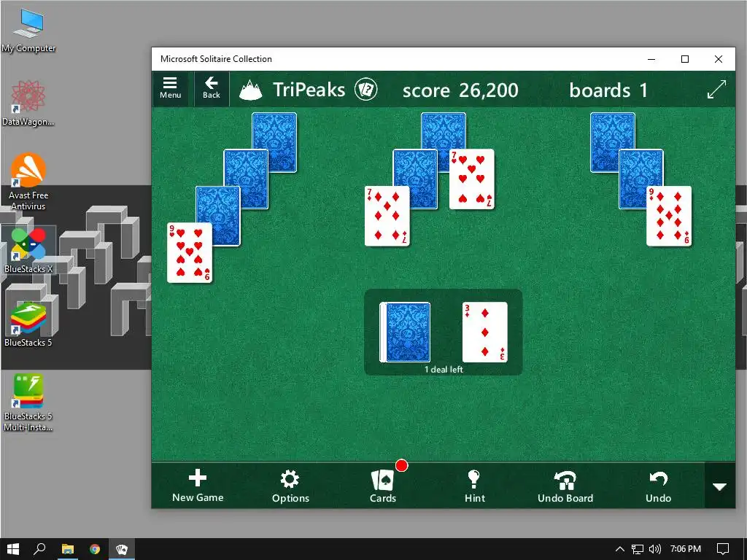
Task: Open taskbar search magnifier
Action: pyautogui.click(x=40, y=549)
